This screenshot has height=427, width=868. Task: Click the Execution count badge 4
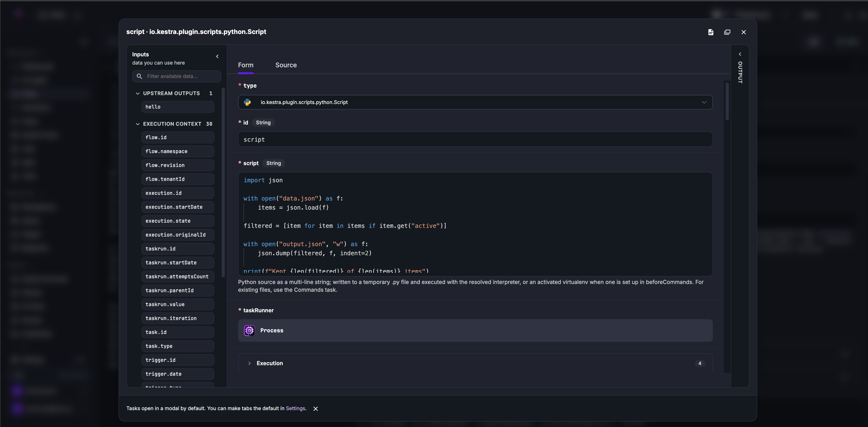point(700,363)
